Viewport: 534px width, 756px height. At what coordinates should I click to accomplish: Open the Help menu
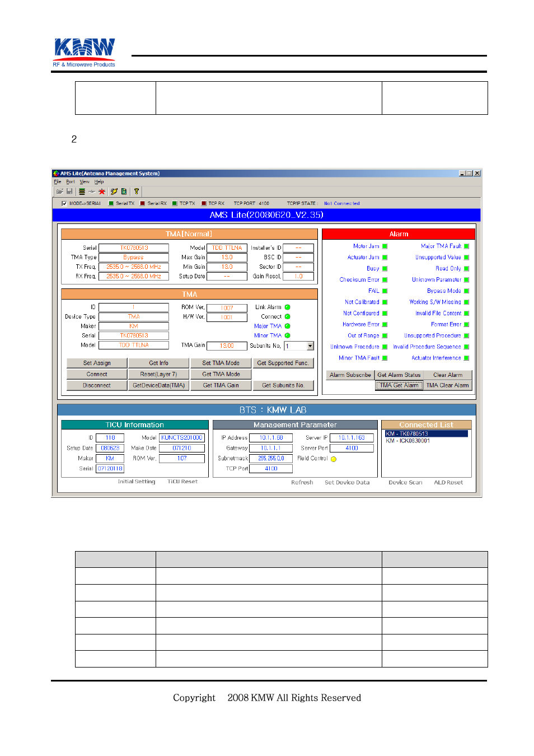pyautogui.click(x=99, y=182)
